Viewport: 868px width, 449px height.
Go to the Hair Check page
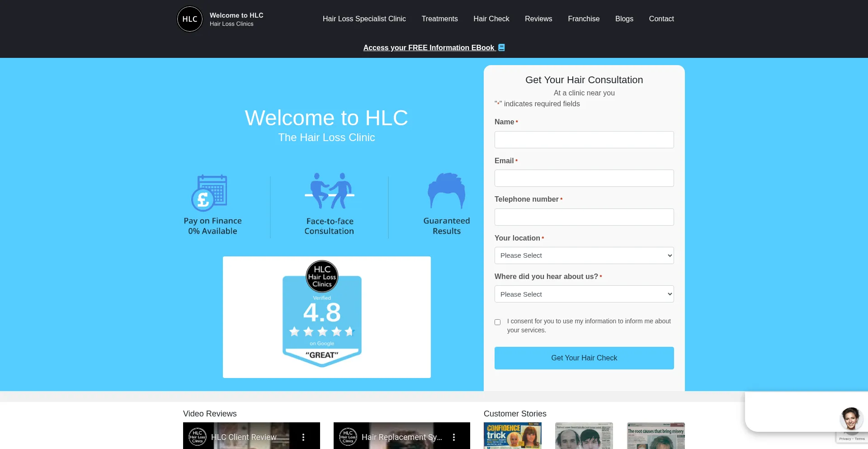491,19
